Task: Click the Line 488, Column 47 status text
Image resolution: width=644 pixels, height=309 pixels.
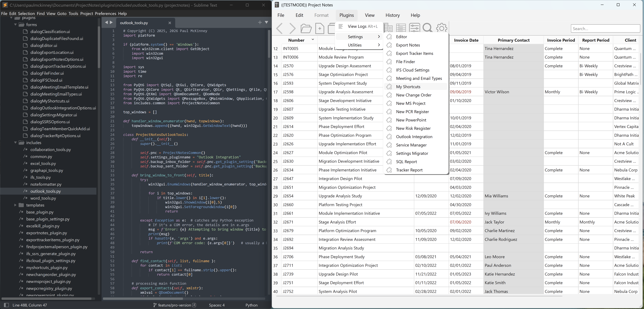Action: (30, 305)
